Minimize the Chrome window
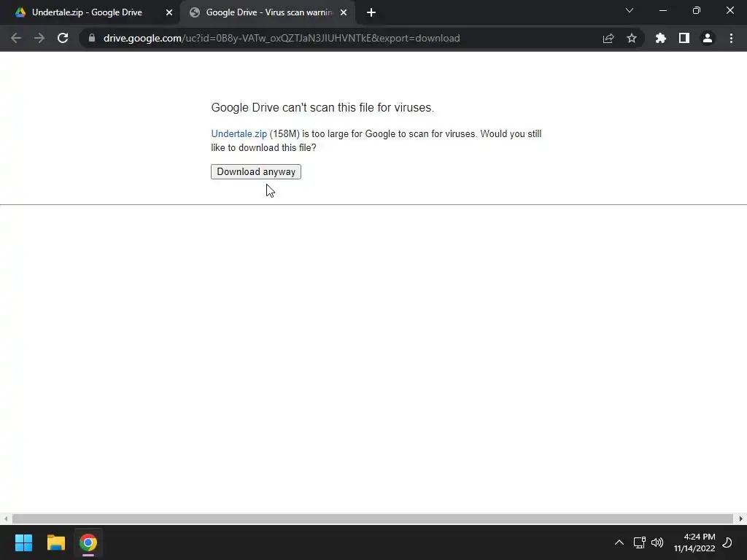 coord(663,10)
